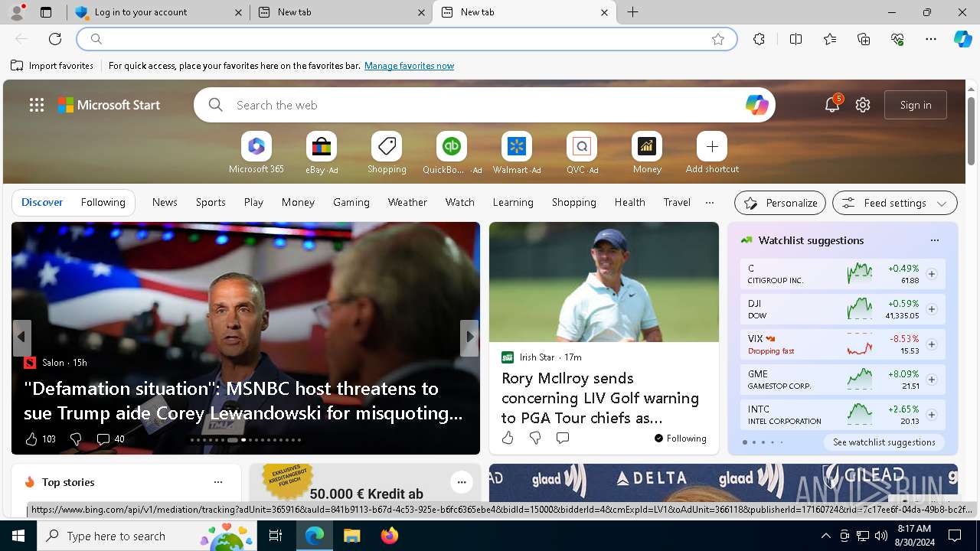Like the MSNBC defamation story
The width and height of the screenshot is (980, 551).
40,439
